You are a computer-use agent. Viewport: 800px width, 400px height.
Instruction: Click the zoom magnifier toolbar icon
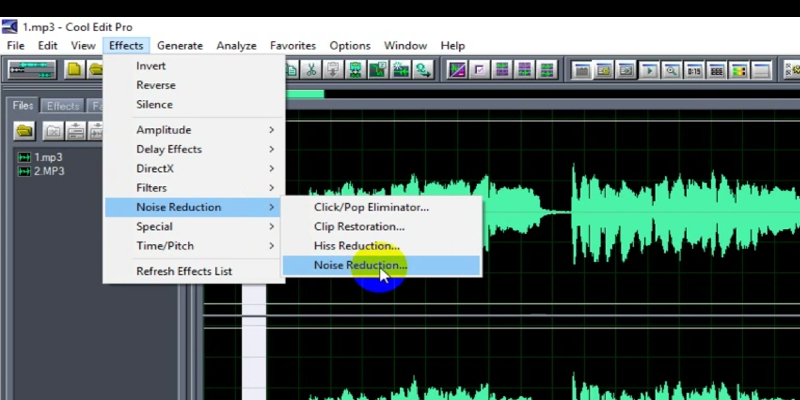pyautogui.click(x=672, y=70)
